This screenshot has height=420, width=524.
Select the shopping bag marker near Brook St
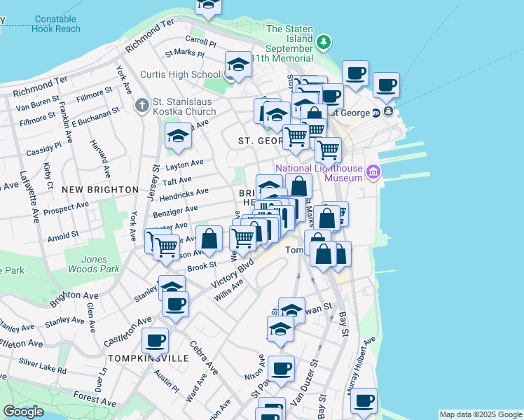pyautogui.click(x=209, y=239)
